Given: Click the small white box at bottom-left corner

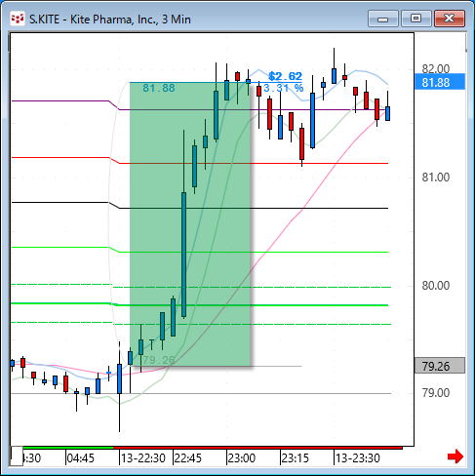Looking at the screenshot, I should point(17,456).
